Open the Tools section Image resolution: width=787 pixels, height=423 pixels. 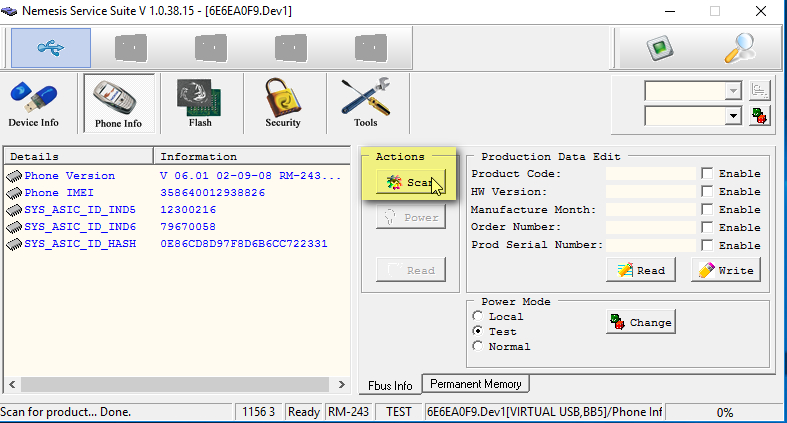point(365,104)
